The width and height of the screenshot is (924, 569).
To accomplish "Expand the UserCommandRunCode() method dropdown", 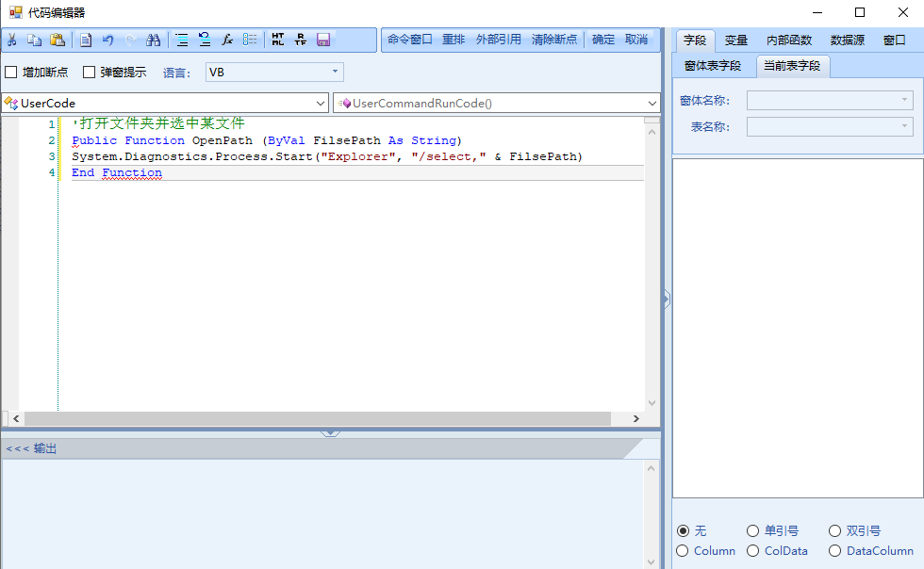I will (x=652, y=103).
